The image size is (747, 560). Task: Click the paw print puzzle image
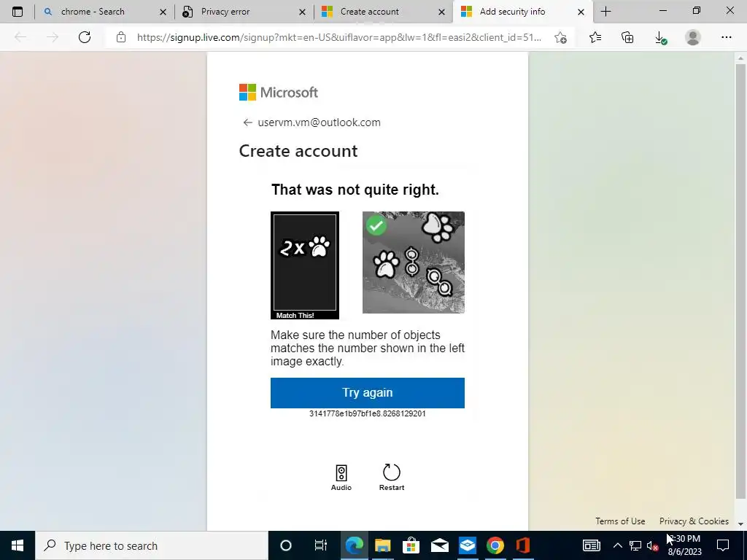[413, 262]
